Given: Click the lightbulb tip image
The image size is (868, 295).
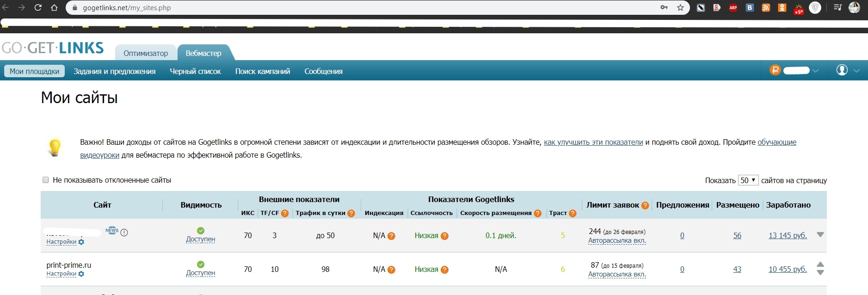Looking at the screenshot, I should pos(55,148).
